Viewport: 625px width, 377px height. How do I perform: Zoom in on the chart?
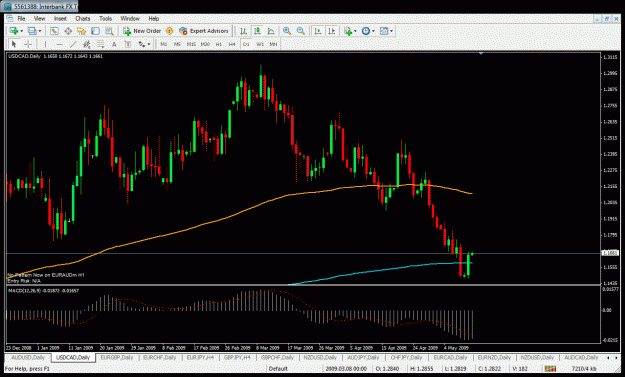point(287,31)
